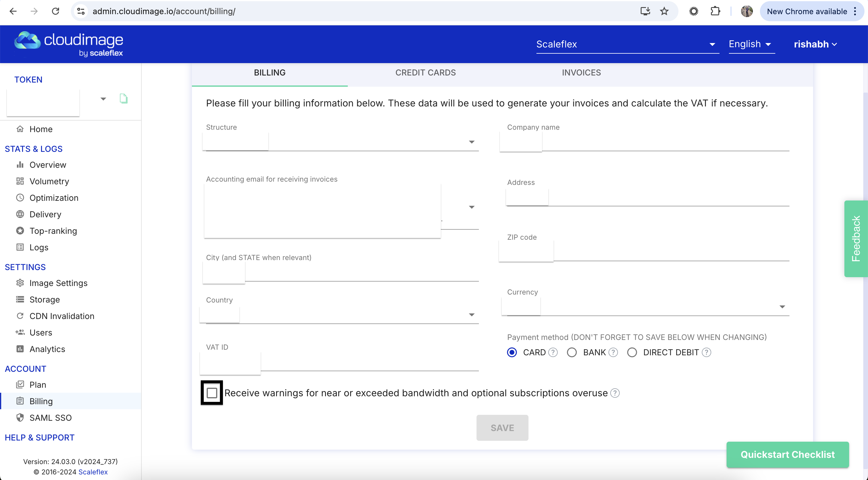Switch to the CREDIT CARDS tab
868x480 pixels.
click(425, 73)
